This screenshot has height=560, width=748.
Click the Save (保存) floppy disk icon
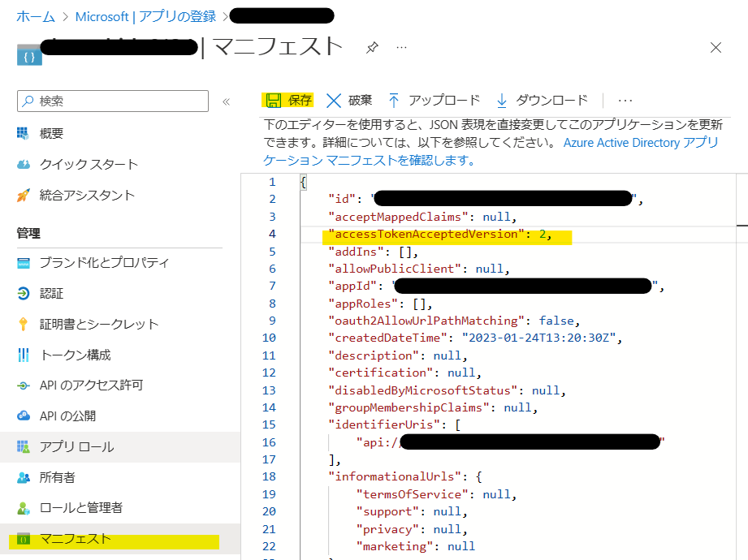click(273, 101)
